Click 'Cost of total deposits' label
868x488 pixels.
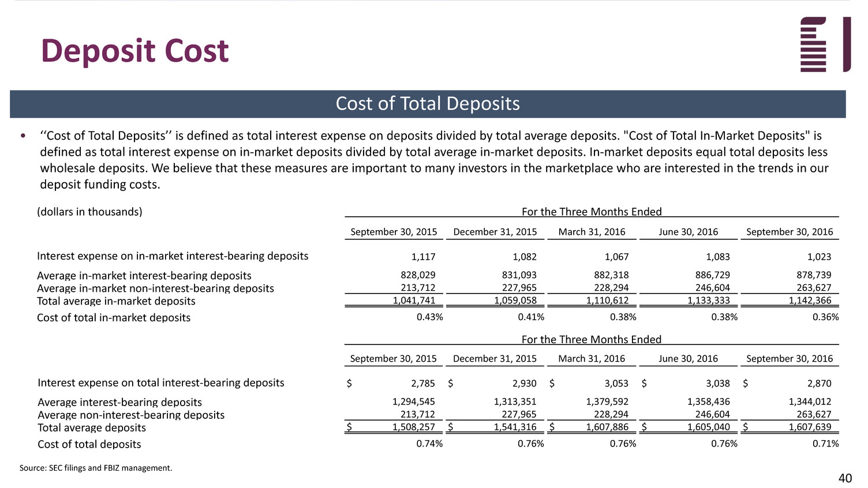(89, 445)
